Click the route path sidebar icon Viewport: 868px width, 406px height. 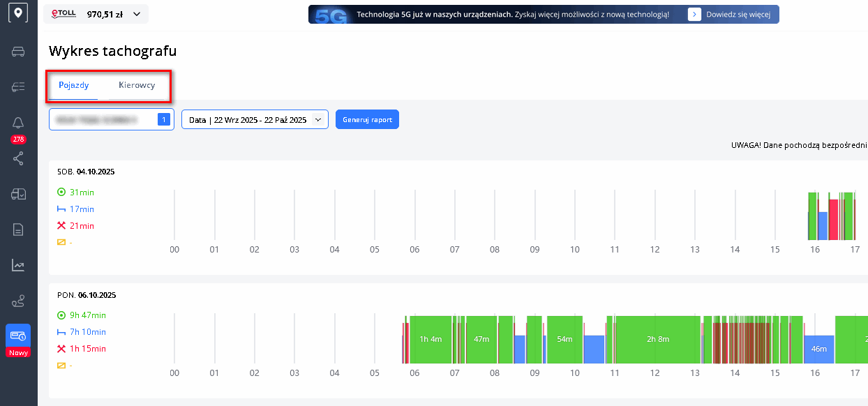click(x=18, y=301)
